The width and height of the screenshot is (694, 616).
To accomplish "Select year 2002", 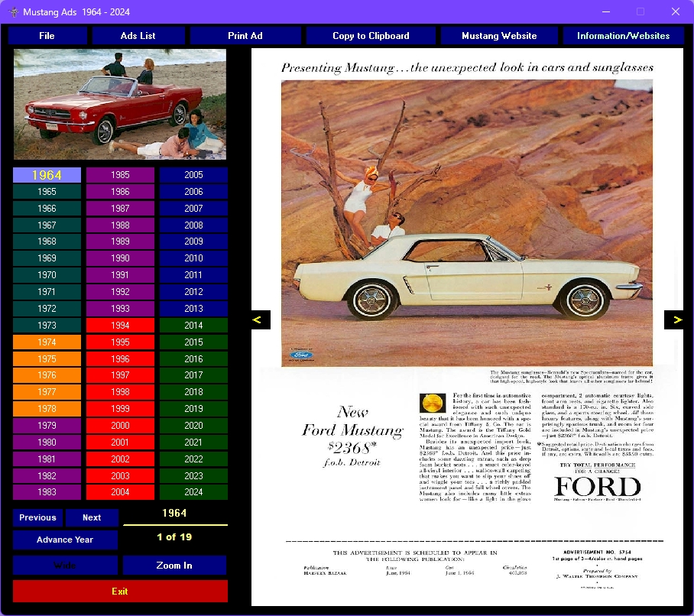I will [x=121, y=459].
